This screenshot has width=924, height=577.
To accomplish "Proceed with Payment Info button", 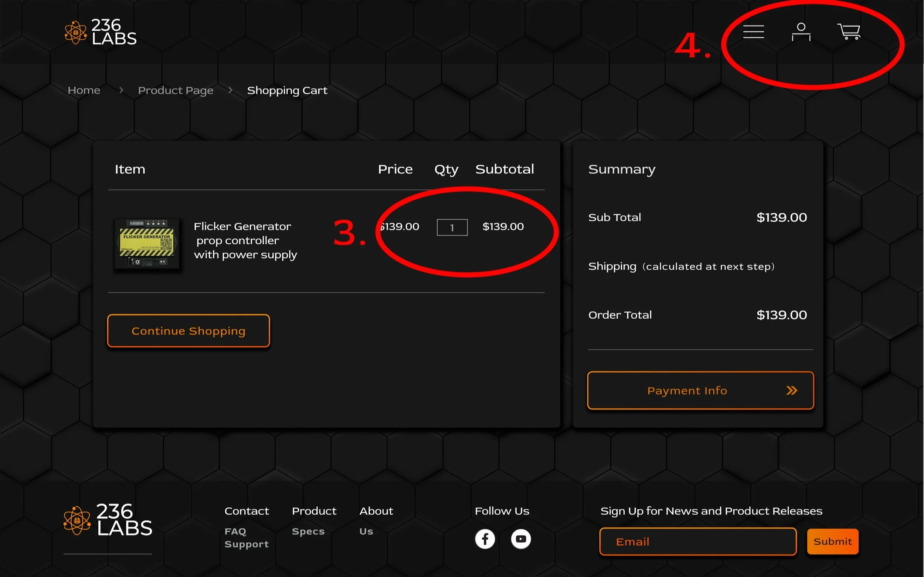I will [700, 390].
